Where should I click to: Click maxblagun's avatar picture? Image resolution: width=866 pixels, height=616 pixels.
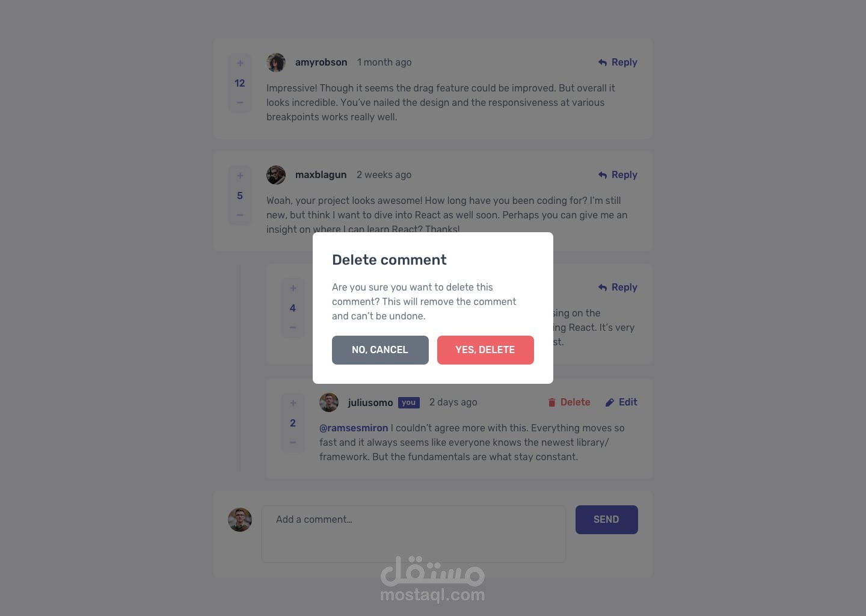(x=276, y=175)
